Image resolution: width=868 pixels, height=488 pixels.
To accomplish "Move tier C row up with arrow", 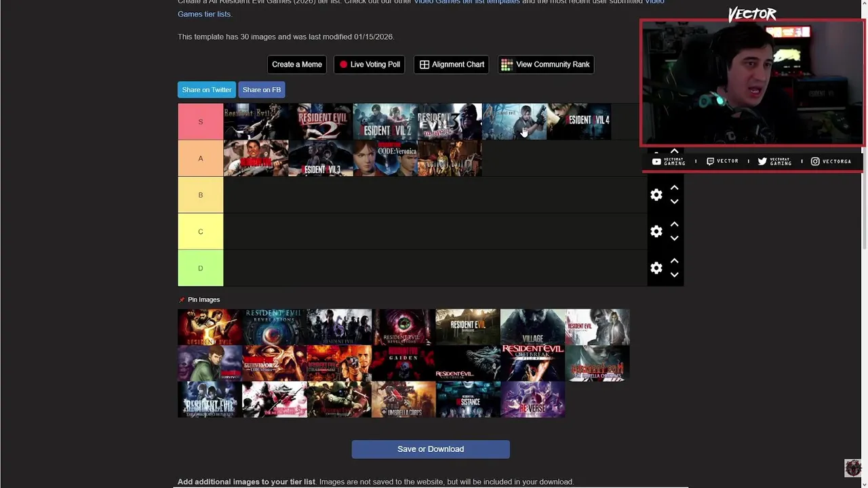I will point(674,224).
